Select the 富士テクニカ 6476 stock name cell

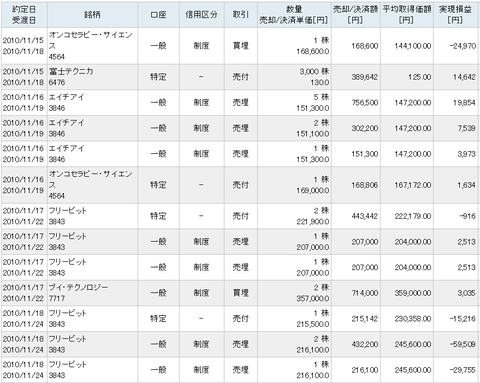click(92, 77)
